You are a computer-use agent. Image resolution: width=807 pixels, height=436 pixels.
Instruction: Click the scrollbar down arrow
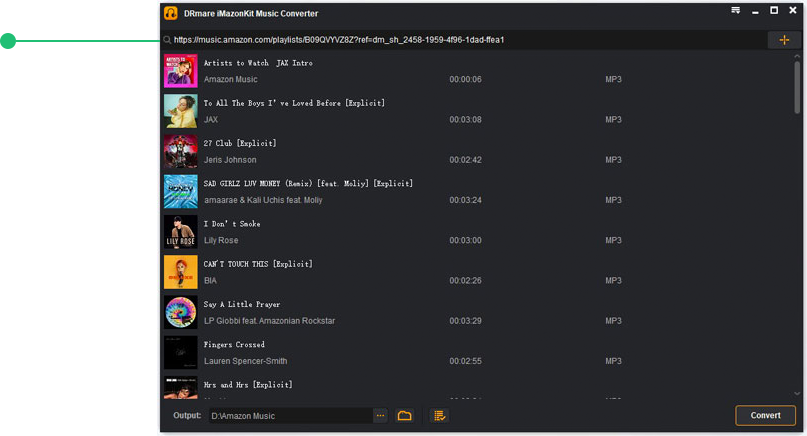pyautogui.click(x=797, y=394)
